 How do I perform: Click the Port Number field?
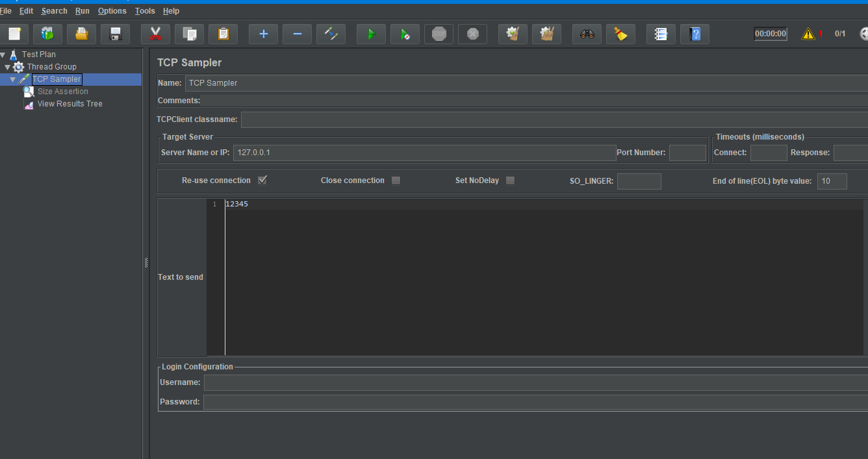point(687,153)
